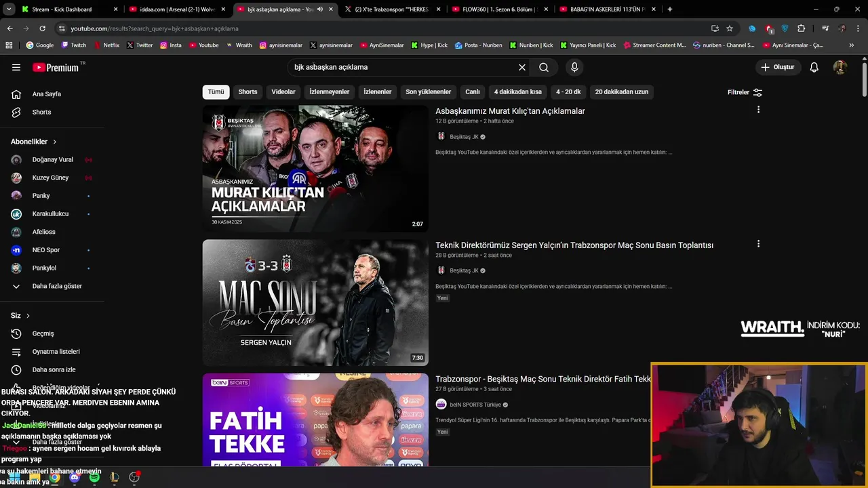Click the Beşiktaş JK channel avatar on first result
Image resolution: width=868 pixels, height=488 pixels.
pos(441,136)
